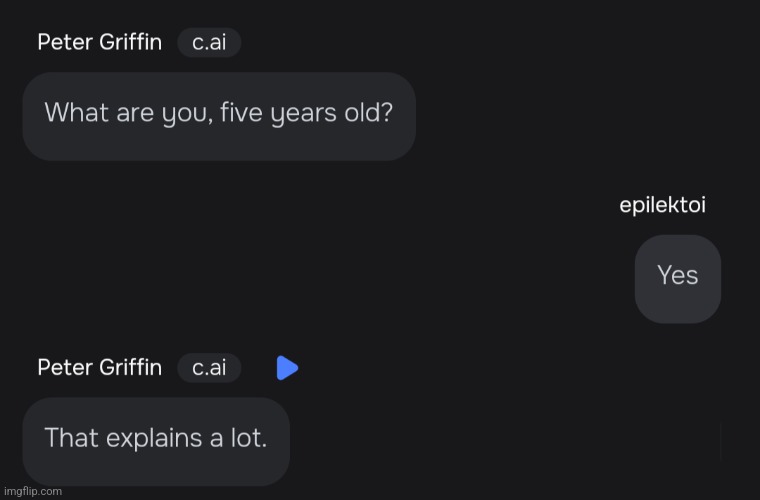This screenshot has width=760, height=500.
Task: Open the imgflip.com watermark link
Action: [x=33, y=491]
